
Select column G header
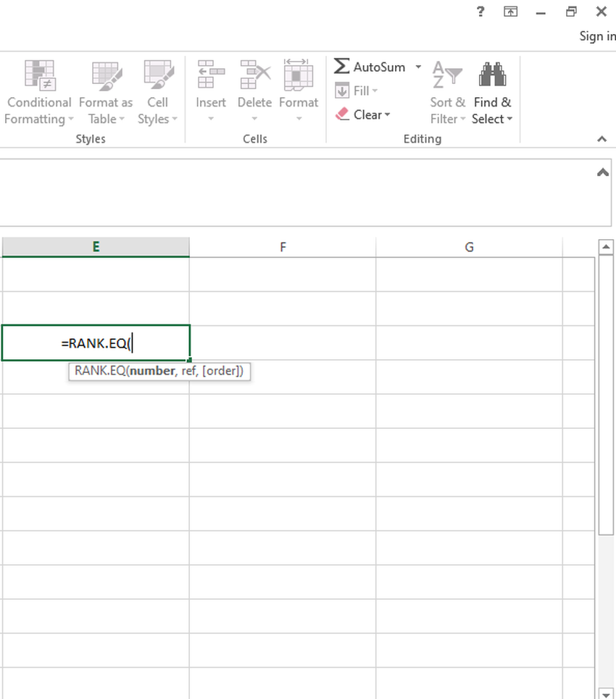point(470,247)
